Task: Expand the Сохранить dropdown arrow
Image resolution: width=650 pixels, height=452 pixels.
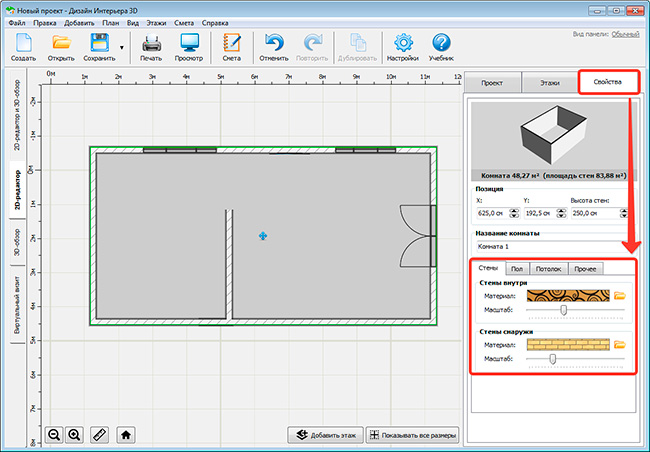Action: point(121,48)
